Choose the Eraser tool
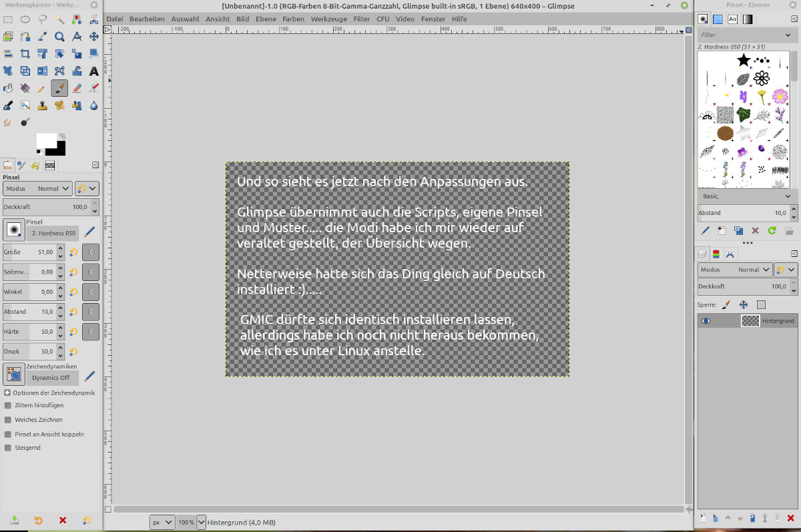The image size is (801, 532). (x=77, y=87)
